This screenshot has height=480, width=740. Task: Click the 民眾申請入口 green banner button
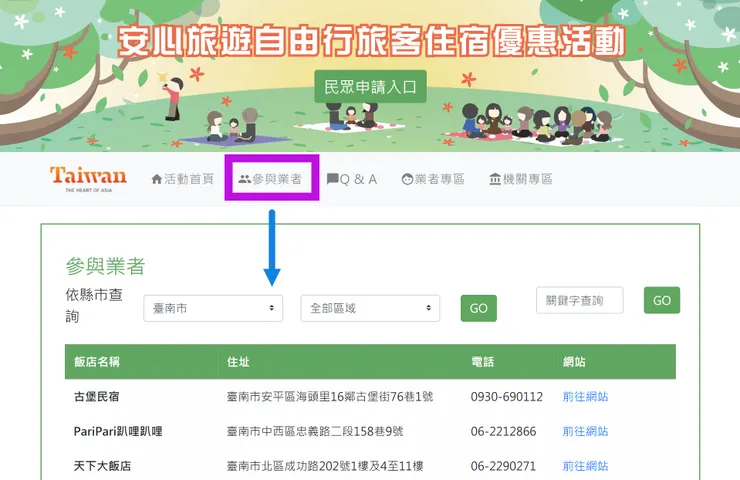(370, 86)
